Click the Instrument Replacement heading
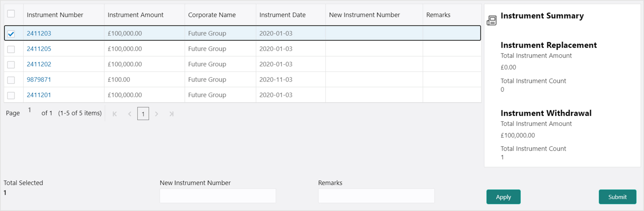This screenshot has width=644, height=211. [x=549, y=45]
